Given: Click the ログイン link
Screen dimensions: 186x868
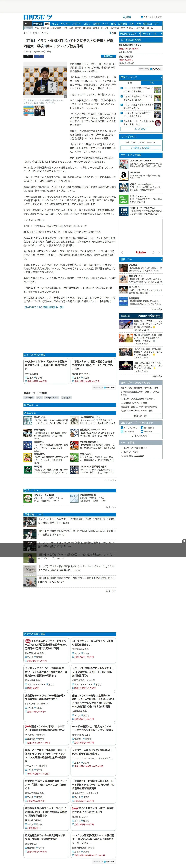Looking at the screenshot, I should pyautogui.click(x=147, y=17).
